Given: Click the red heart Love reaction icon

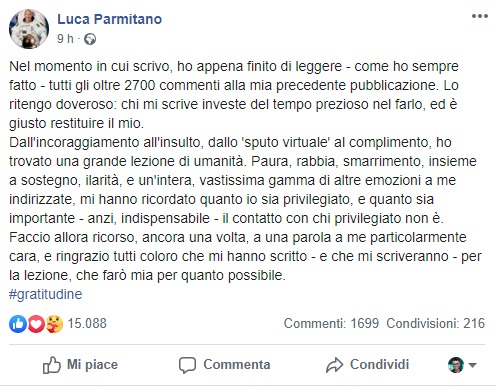Looking at the screenshot, I should coord(36,324).
